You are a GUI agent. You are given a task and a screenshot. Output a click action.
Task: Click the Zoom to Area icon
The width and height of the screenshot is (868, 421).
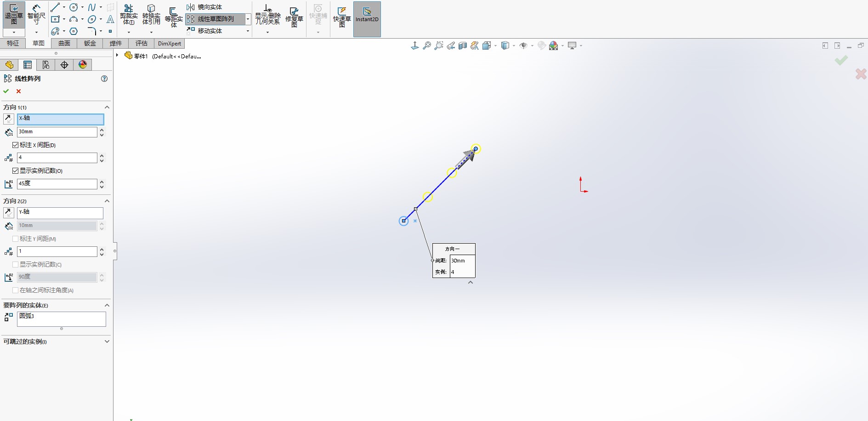tap(439, 46)
